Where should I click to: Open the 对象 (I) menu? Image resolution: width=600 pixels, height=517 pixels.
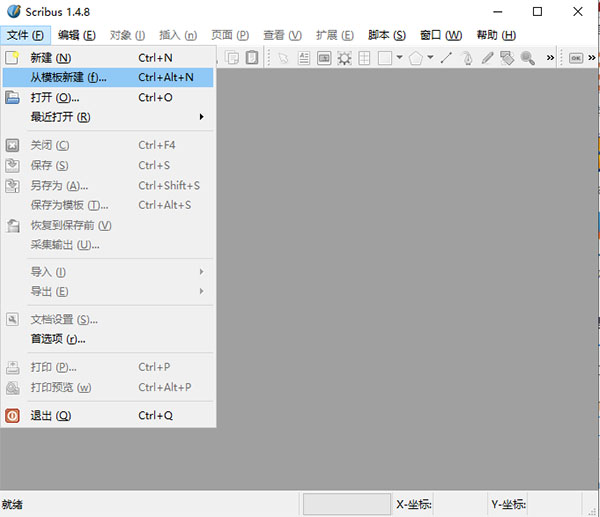(127, 35)
